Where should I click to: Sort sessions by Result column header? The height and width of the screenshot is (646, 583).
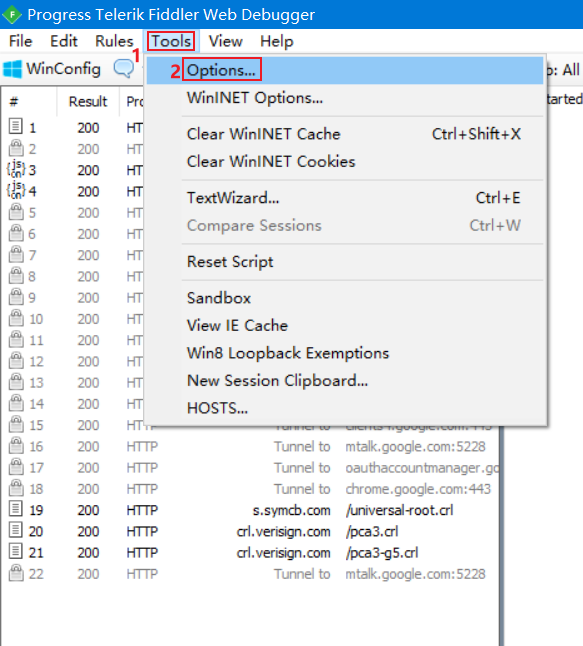88,101
